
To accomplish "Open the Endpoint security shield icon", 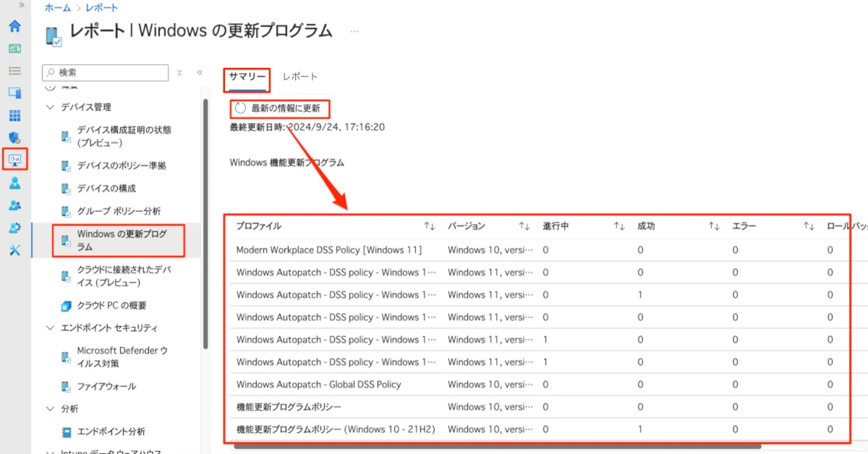I will pyautogui.click(x=14, y=137).
